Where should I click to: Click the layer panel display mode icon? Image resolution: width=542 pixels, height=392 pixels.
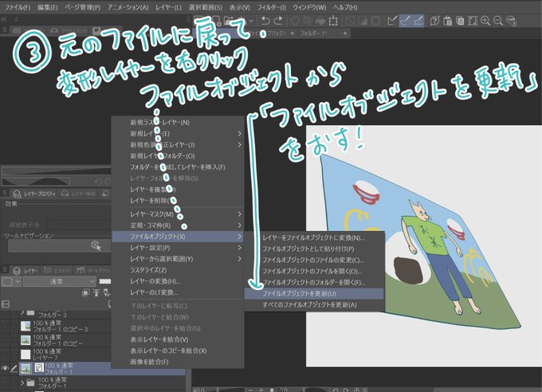tap(6, 304)
